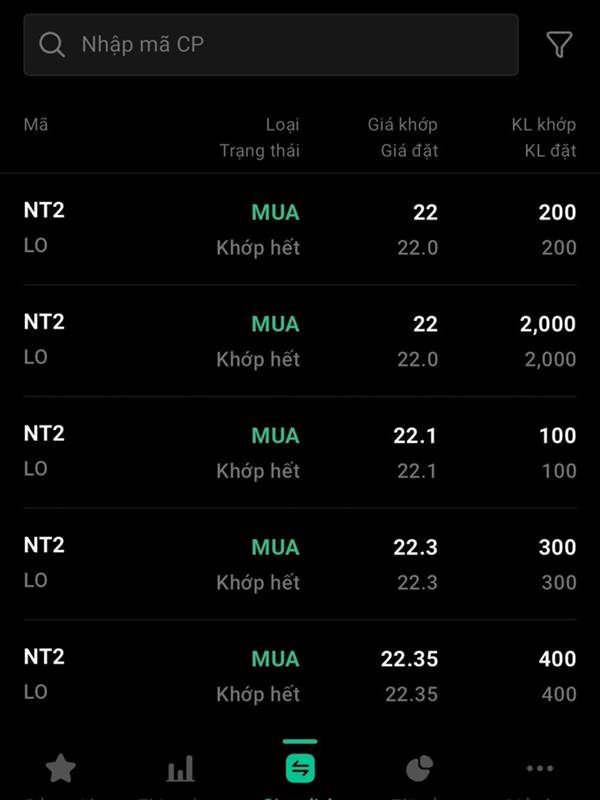Image resolution: width=600 pixels, height=800 pixels.
Task: Tap the 'Mã' column header
Action: tap(36, 124)
